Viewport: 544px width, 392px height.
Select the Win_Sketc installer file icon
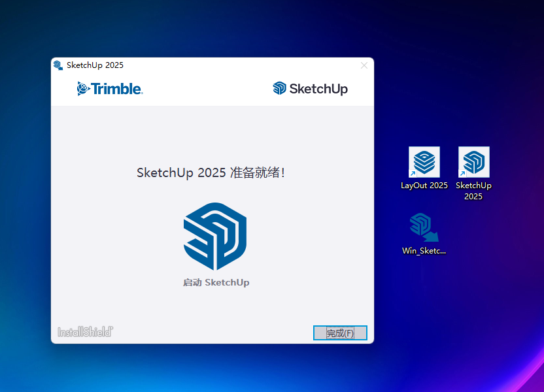click(424, 227)
